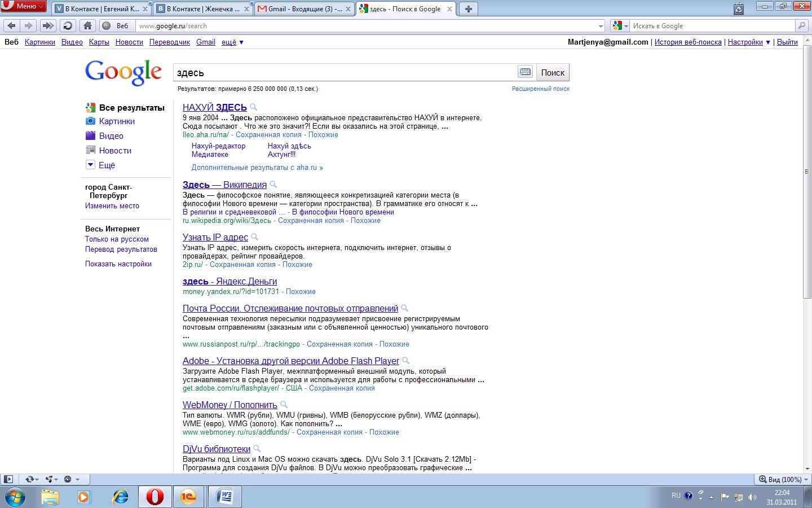Image resolution: width=812 pixels, height=508 pixels.
Task: Launch 1C from the Windows taskbar
Action: pos(188,497)
